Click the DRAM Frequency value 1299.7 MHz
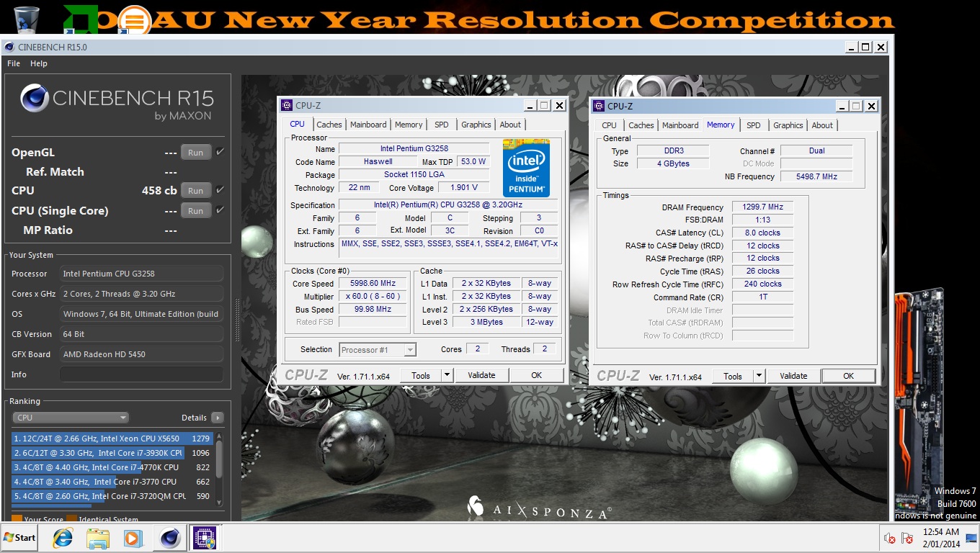 pyautogui.click(x=762, y=207)
